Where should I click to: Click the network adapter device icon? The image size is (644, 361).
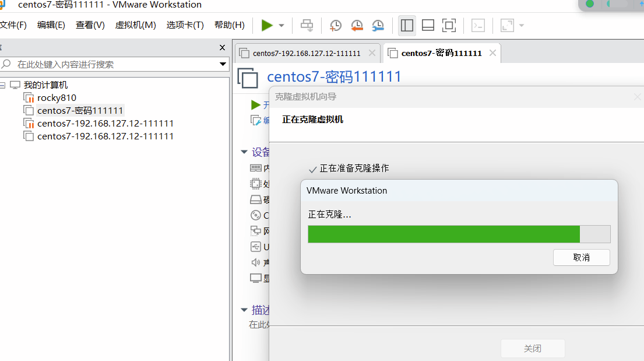pos(255,231)
